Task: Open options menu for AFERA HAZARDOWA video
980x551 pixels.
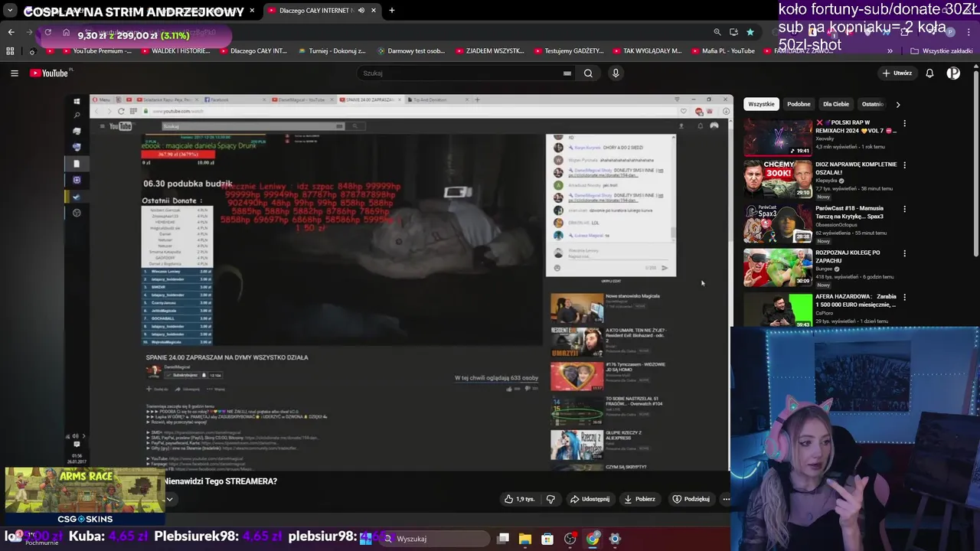Action: pyautogui.click(x=904, y=298)
